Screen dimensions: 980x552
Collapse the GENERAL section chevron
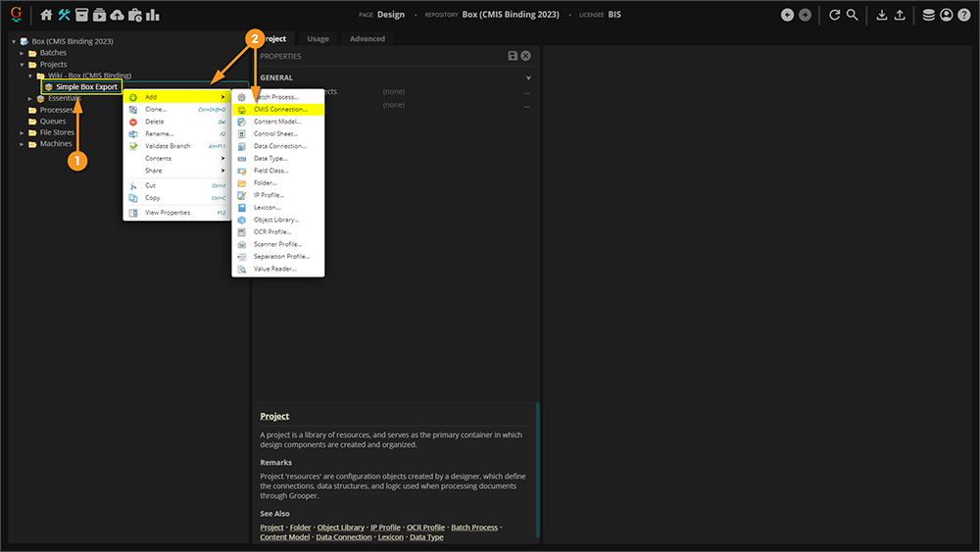click(528, 78)
